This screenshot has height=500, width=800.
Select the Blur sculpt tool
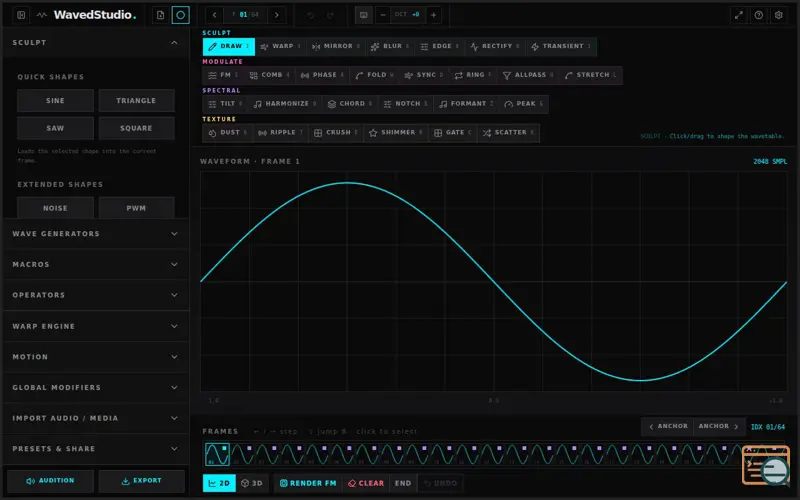[x=390, y=46]
